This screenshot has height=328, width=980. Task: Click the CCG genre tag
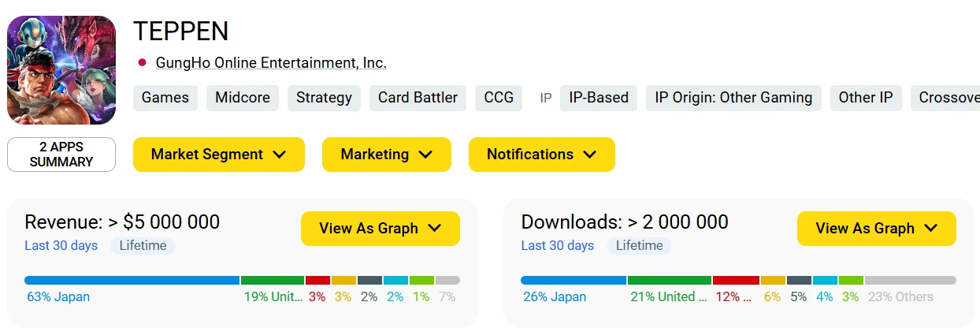click(499, 98)
